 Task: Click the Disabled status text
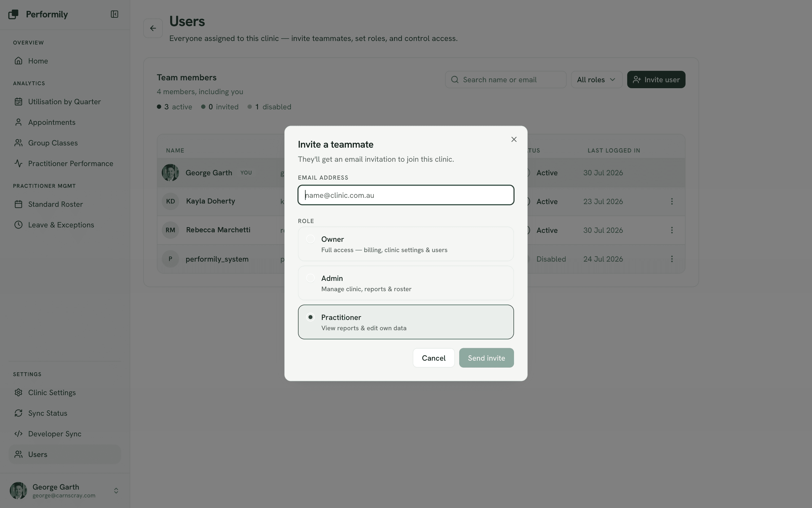[x=551, y=259]
